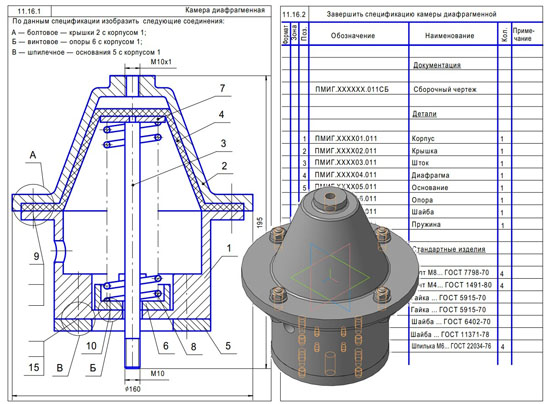Click the connection label "В" under the drawing
This screenshot has width=550, height=404.
(x=60, y=368)
